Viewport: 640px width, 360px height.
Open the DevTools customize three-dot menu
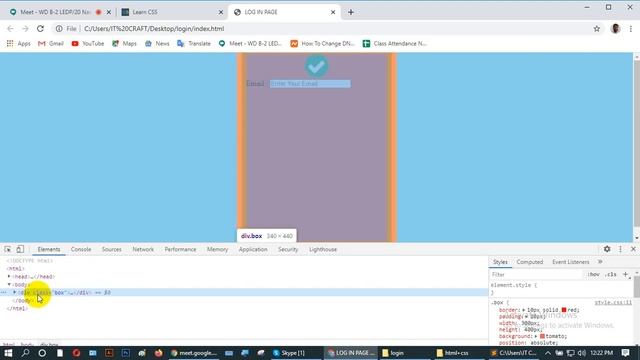pyautogui.click(x=620, y=249)
